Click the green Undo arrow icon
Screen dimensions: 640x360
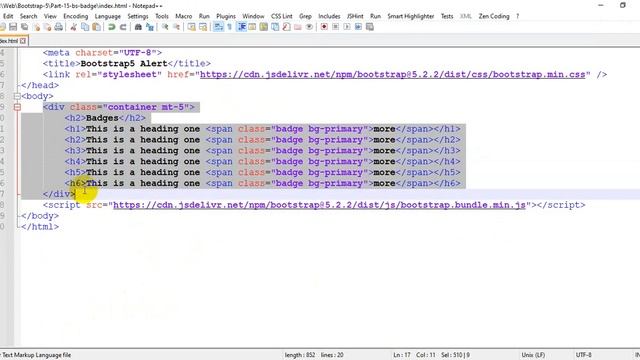pos(111,27)
